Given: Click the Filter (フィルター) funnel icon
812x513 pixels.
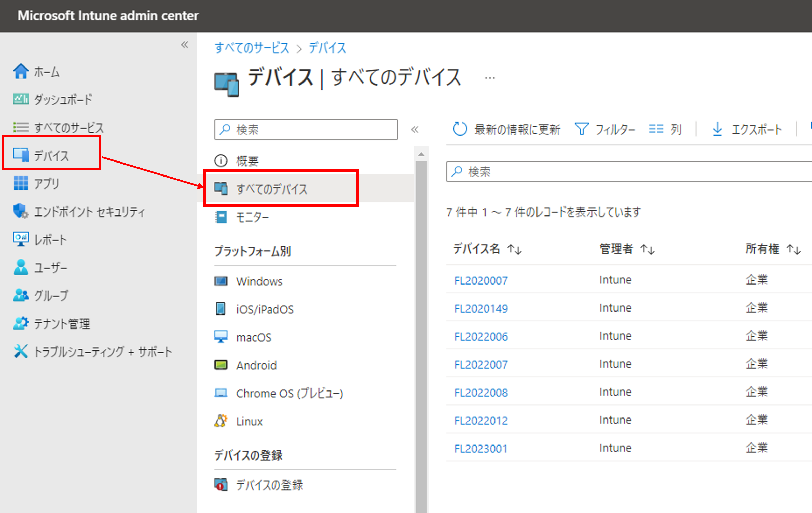Looking at the screenshot, I should (x=581, y=129).
